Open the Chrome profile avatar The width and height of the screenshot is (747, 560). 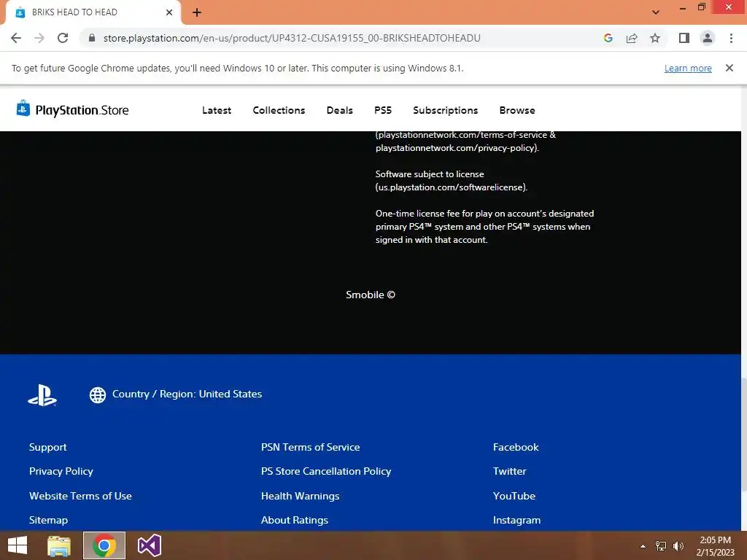[x=708, y=38]
